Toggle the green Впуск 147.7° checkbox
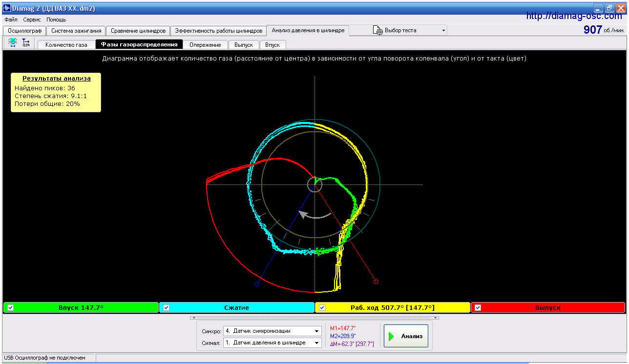This screenshot has width=629, height=364. (x=10, y=307)
